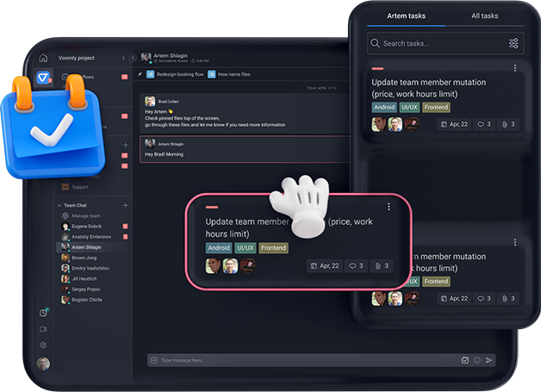541x392 pixels.
Task: Send the message with the paper plane icon
Action: [x=489, y=360]
